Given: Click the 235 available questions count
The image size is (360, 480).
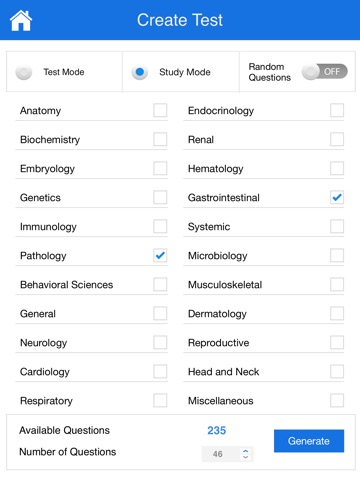Looking at the screenshot, I should [217, 430].
